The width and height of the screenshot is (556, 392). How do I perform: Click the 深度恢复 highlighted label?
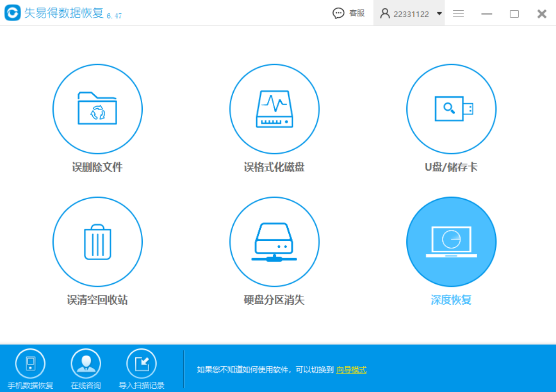coord(451,300)
